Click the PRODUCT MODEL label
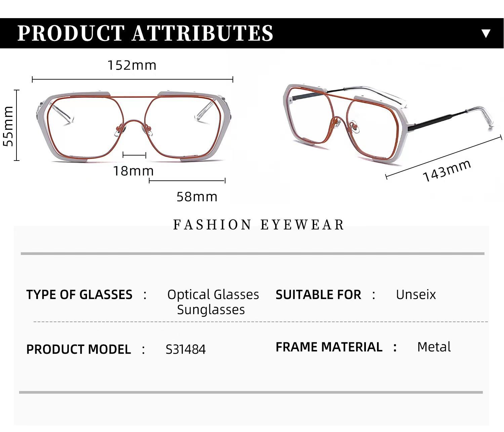504x432 pixels. pyautogui.click(x=79, y=349)
